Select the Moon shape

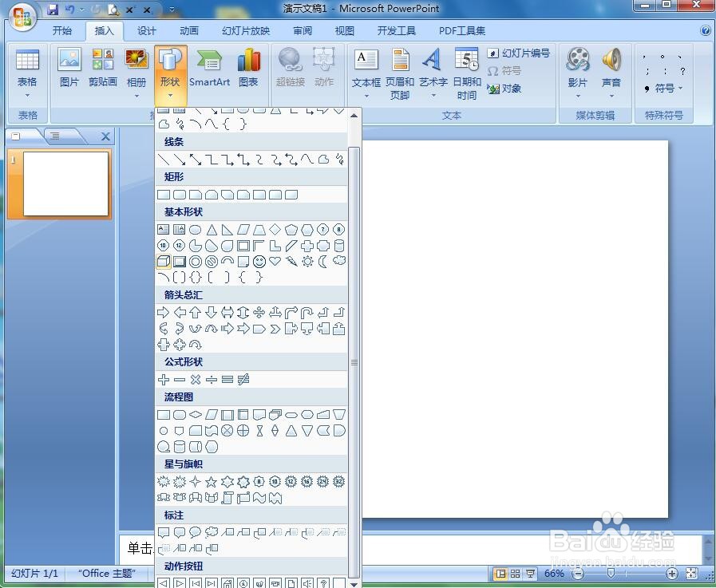(x=322, y=262)
